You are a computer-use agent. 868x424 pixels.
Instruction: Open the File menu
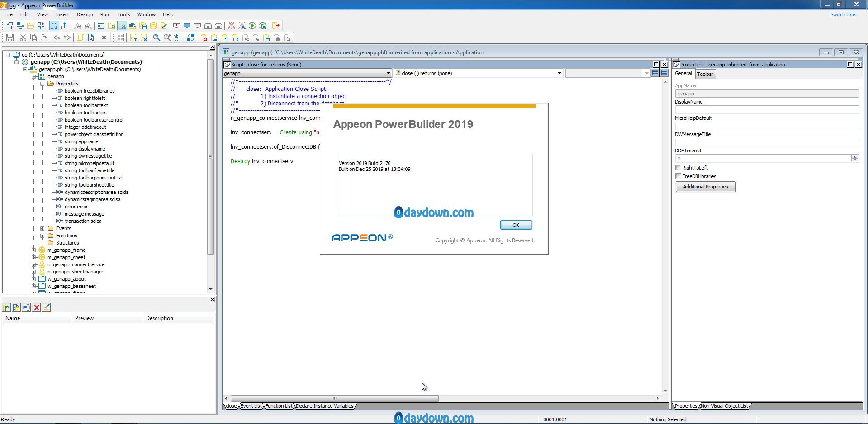tap(9, 14)
